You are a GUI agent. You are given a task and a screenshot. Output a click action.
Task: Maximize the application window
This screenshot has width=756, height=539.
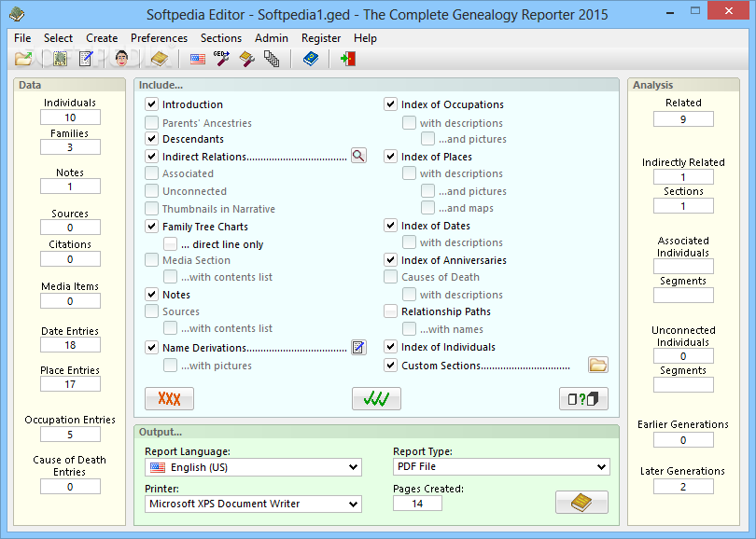[694, 10]
